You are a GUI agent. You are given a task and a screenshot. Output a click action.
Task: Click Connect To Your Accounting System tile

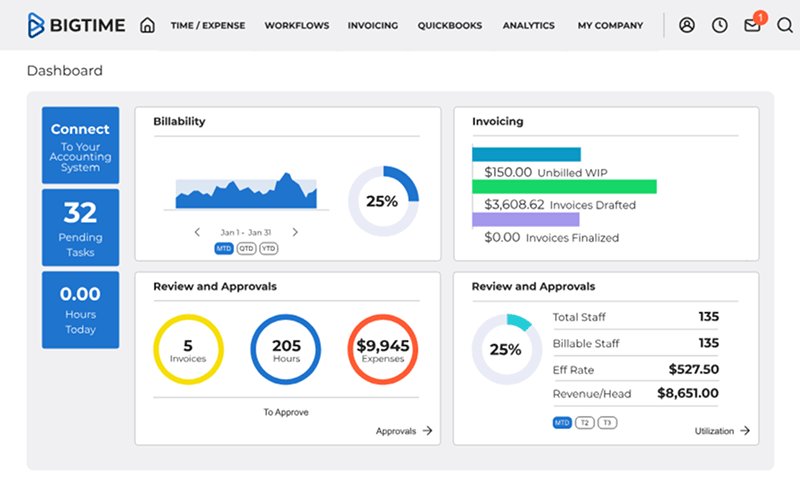80,146
